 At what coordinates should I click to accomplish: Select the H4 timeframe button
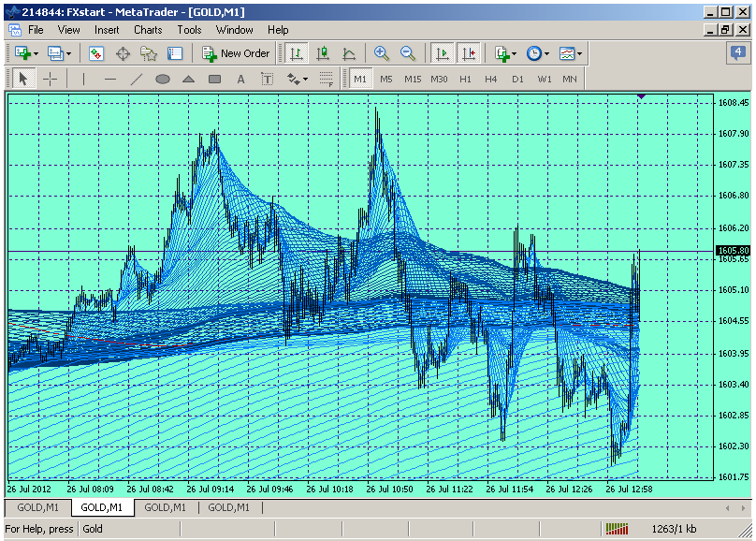[491, 79]
